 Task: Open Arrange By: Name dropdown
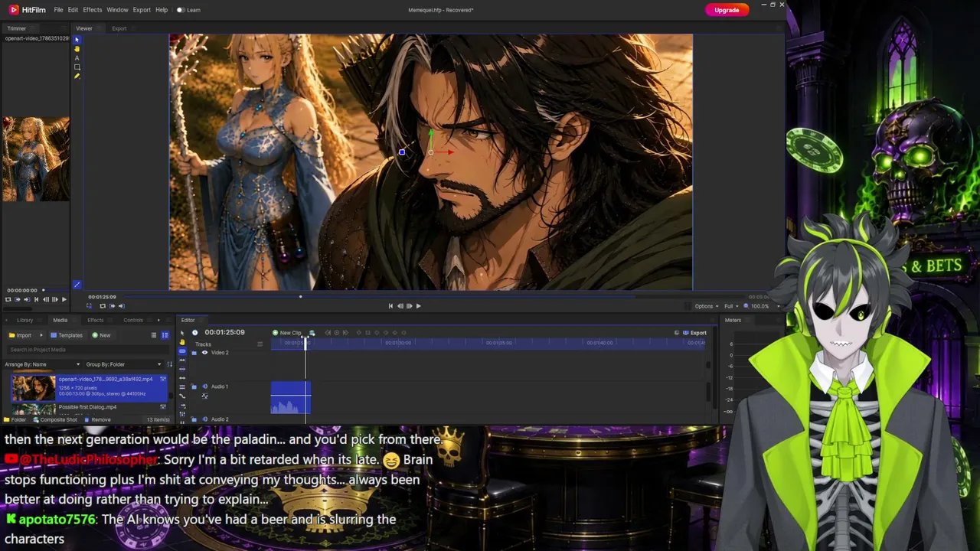(42, 364)
